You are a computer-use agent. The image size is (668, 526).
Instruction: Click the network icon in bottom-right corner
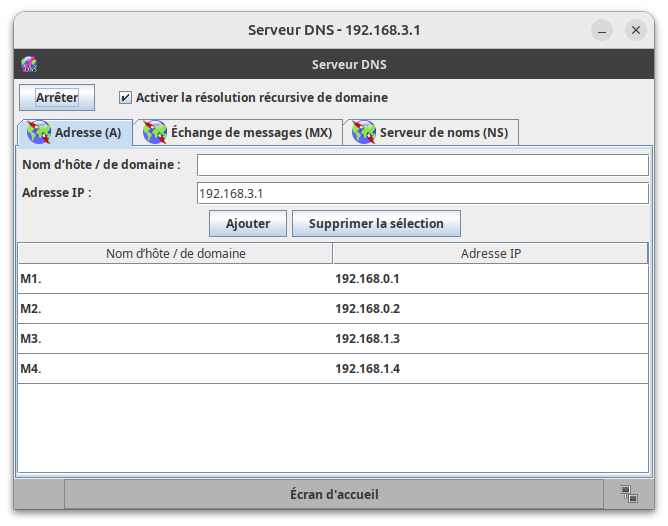pos(629,494)
